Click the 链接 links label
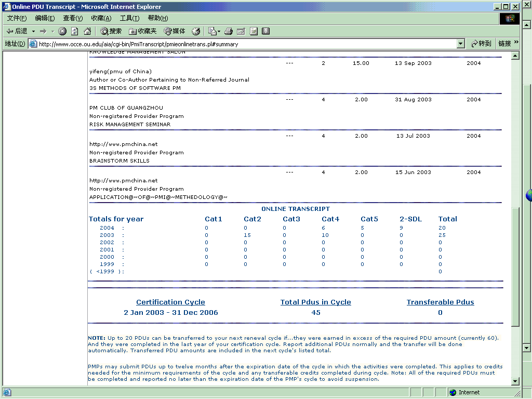Image resolution: width=532 pixels, height=399 pixels. pos(504,44)
